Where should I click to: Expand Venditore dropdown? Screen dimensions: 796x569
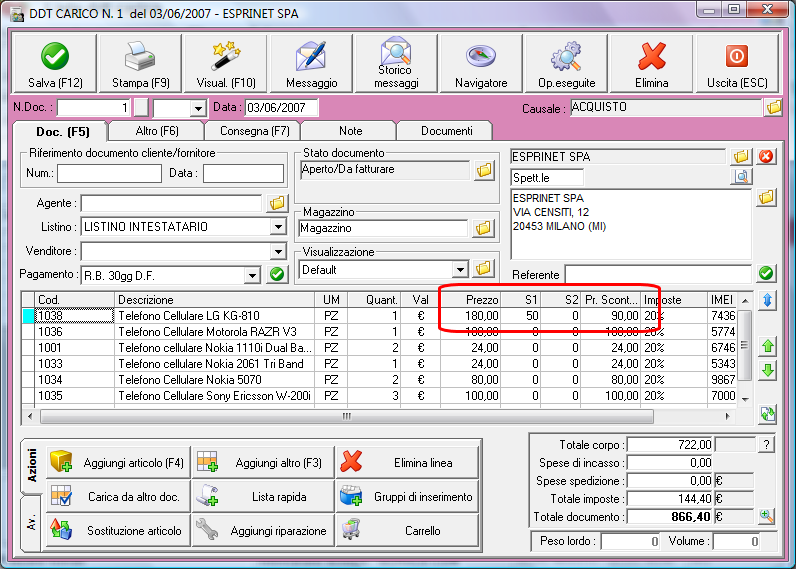pyautogui.click(x=278, y=251)
